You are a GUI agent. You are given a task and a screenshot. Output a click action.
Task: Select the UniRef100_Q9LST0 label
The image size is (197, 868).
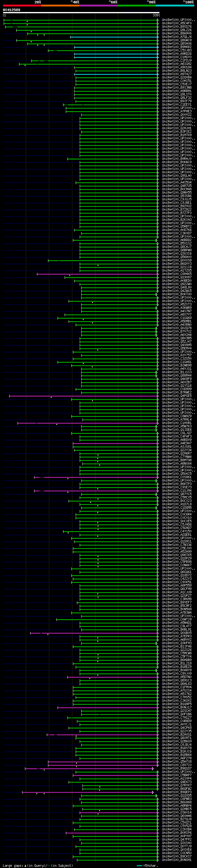tap(176, 94)
